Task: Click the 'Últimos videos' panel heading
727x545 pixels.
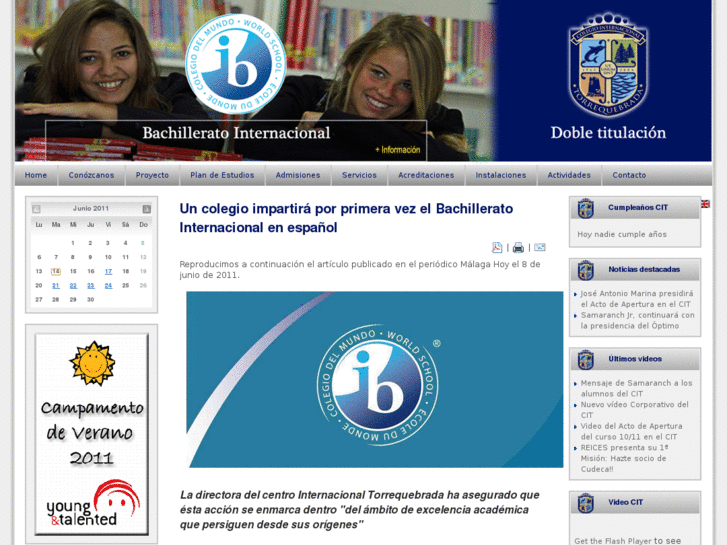Action: click(635, 359)
